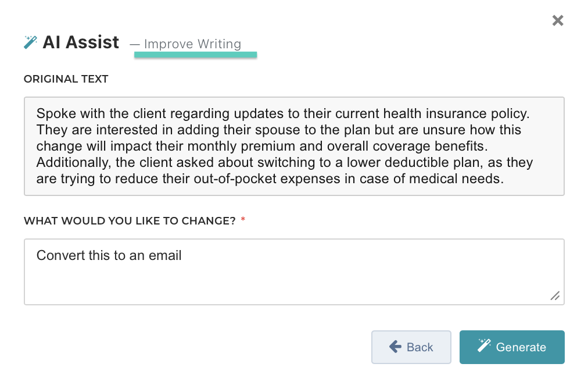The height and width of the screenshot is (385, 588).
Task: Click the textarea resize handle icon
Action: 555,296
